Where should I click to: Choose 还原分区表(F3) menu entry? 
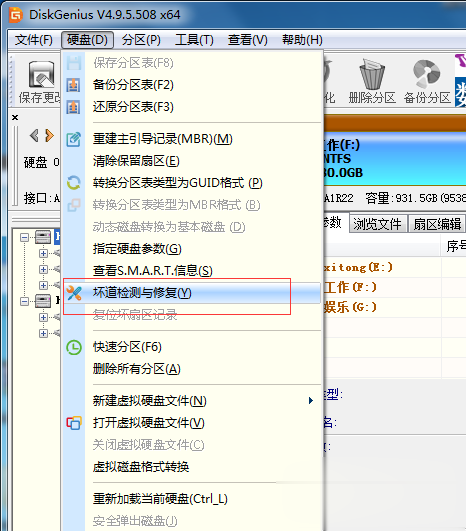(192, 107)
